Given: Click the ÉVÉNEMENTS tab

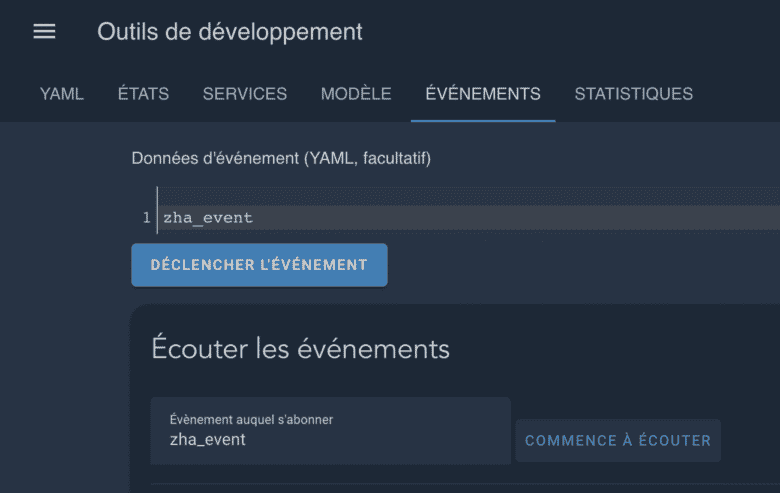Looking at the screenshot, I should click(x=483, y=94).
